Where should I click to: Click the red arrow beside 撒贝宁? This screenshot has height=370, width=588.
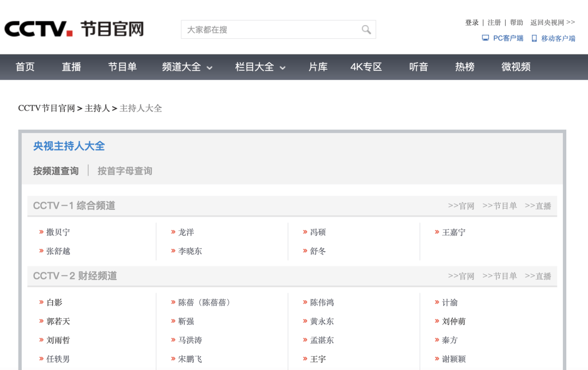tap(41, 232)
